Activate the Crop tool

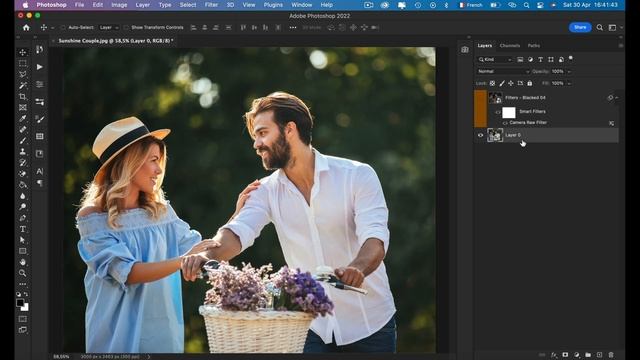coord(23,96)
